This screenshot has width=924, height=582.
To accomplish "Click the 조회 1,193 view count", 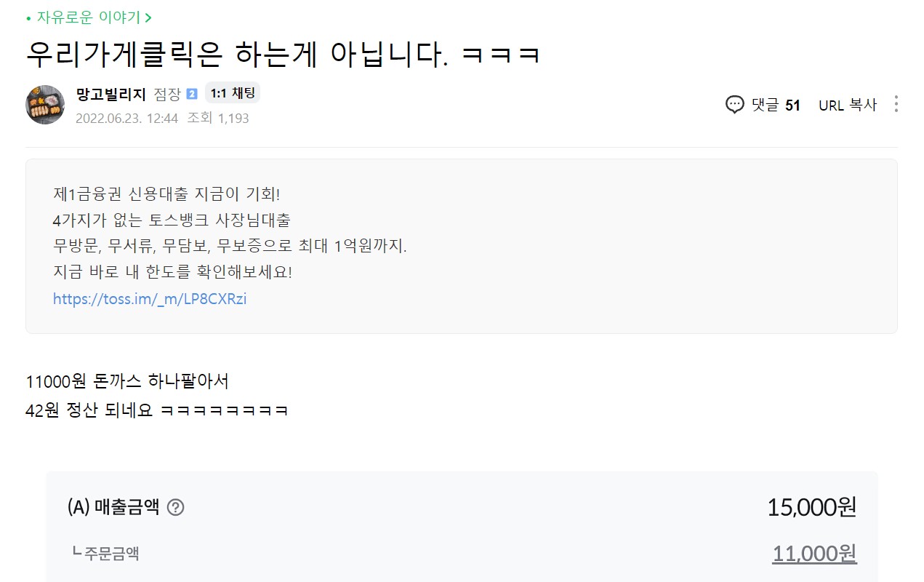I will point(218,118).
